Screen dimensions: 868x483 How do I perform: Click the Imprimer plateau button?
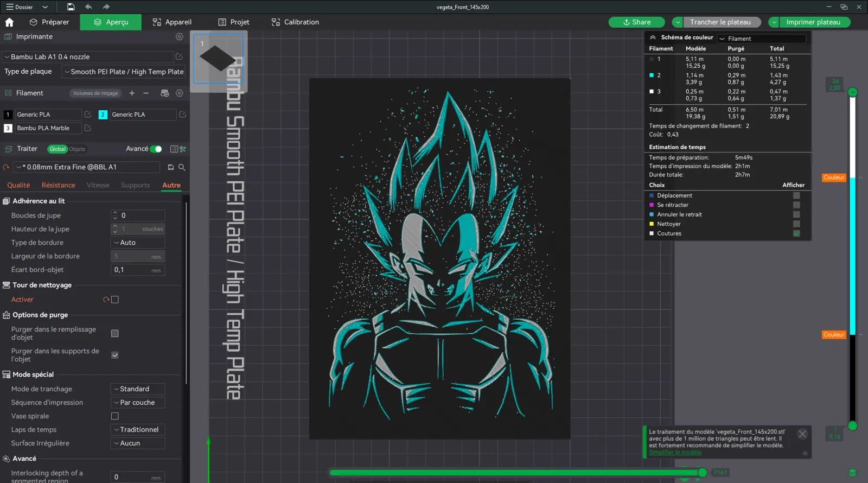click(813, 22)
